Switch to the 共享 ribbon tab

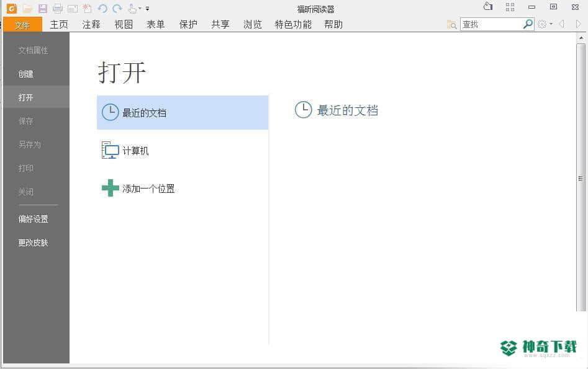(x=220, y=24)
